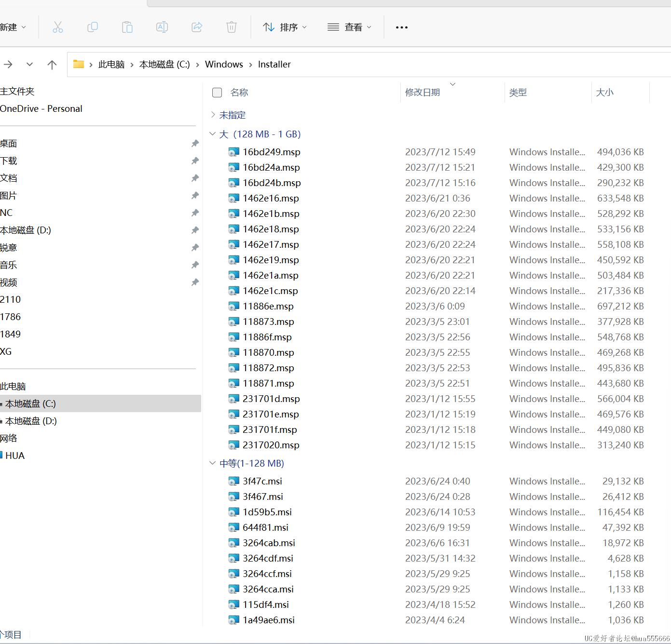
Task: Open folder 2110 in sidebar
Action: pos(11,299)
